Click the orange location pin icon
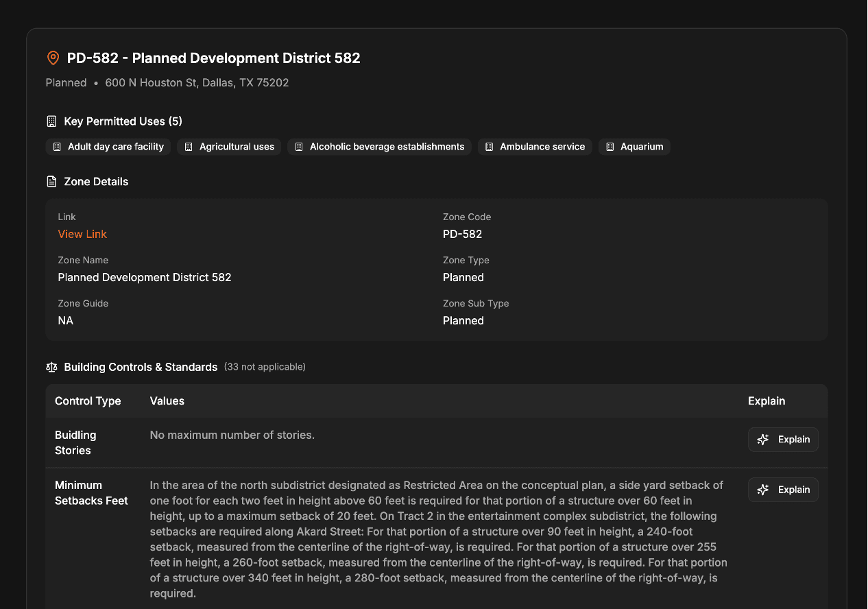The height and width of the screenshot is (609, 868). pos(53,58)
